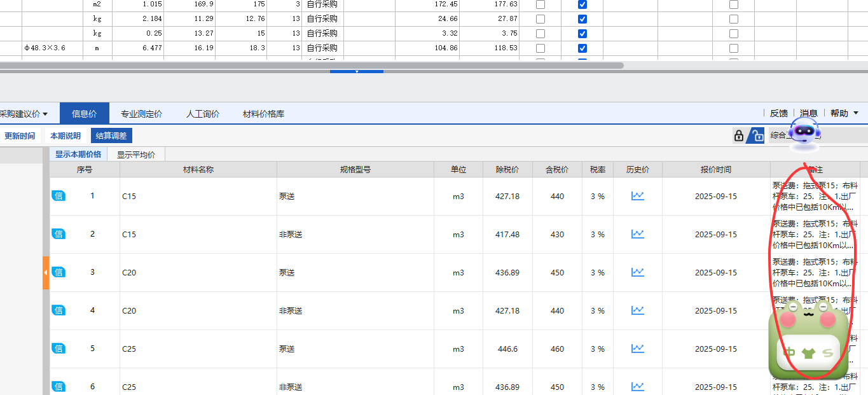Click the 帮助 label

pos(839,113)
